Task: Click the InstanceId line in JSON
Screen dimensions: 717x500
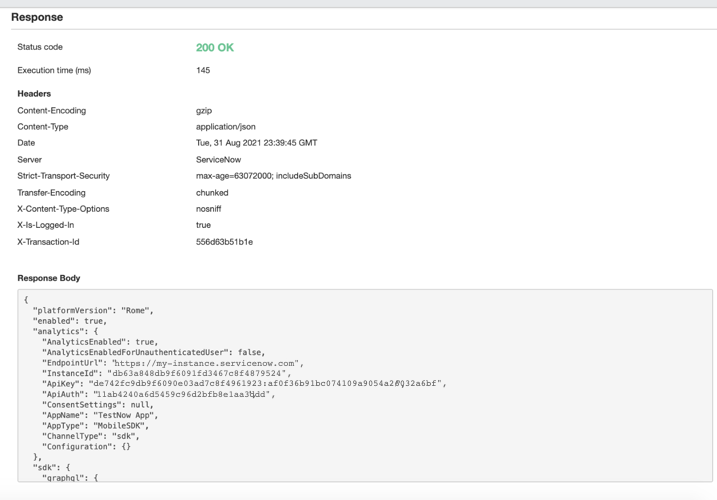Action: pyautogui.click(x=166, y=374)
